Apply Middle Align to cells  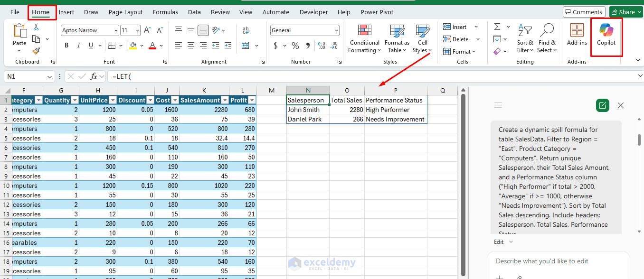point(191,30)
